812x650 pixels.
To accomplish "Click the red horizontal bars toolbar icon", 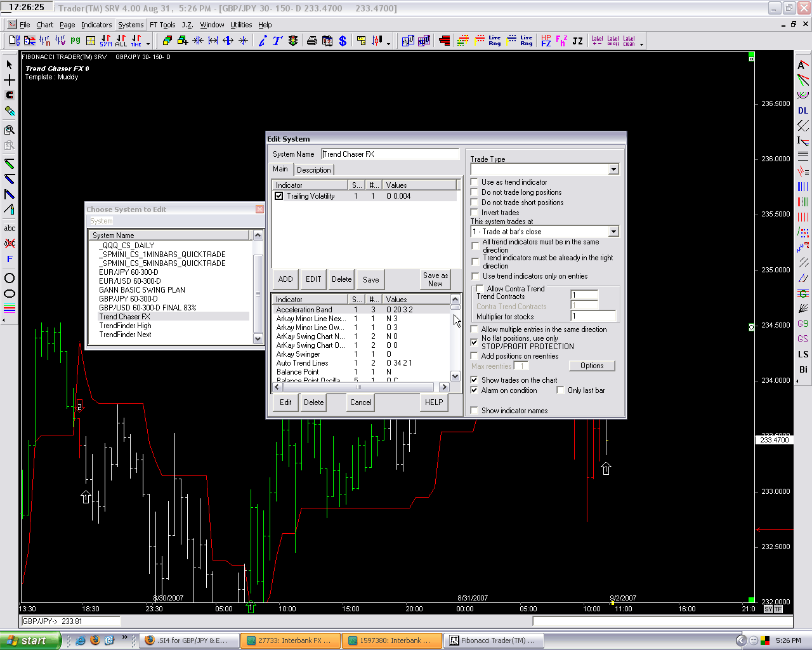I will click(444, 41).
